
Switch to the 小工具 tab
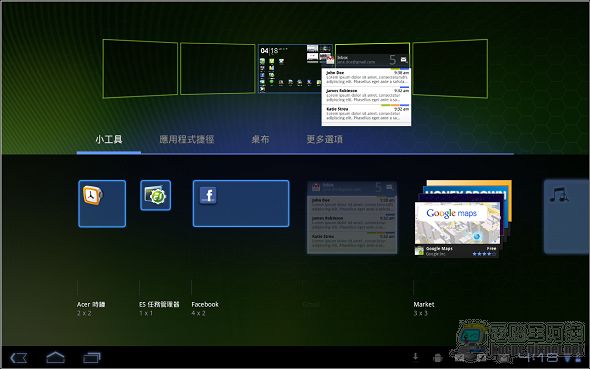(x=109, y=140)
